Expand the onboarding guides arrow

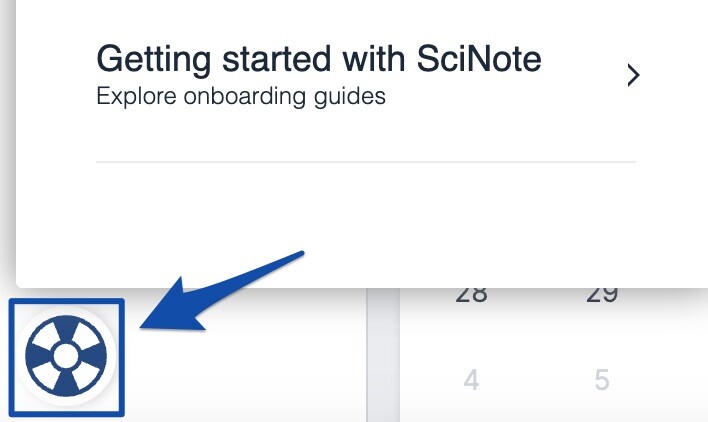632,75
